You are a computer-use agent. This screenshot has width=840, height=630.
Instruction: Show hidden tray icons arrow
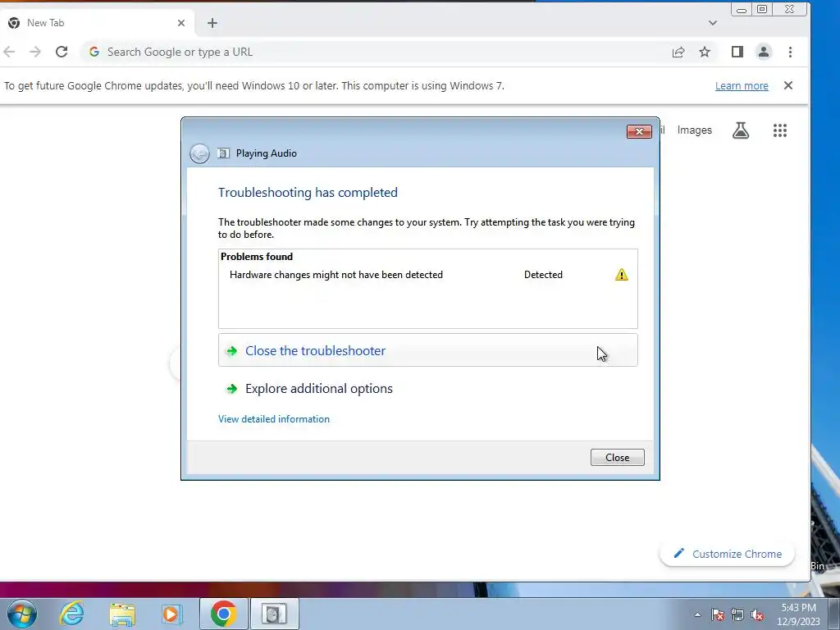tap(697, 614)
